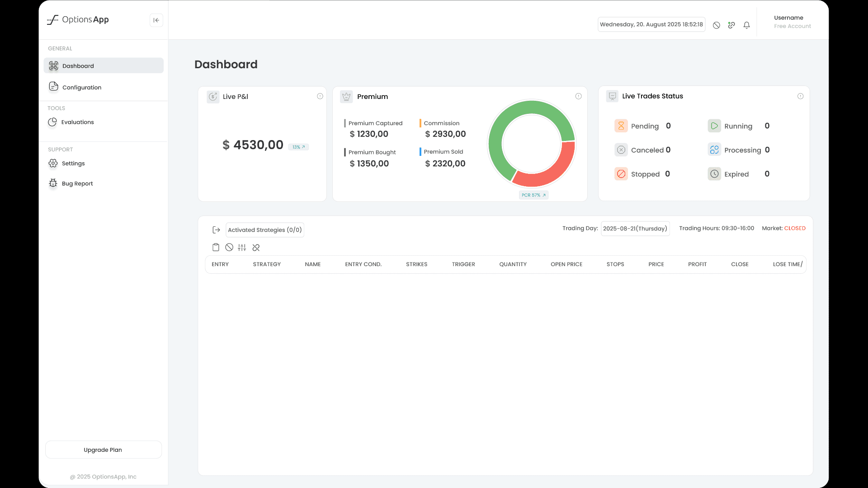Click the circle-slash icon in the header
868x488 pixels.
717,25
